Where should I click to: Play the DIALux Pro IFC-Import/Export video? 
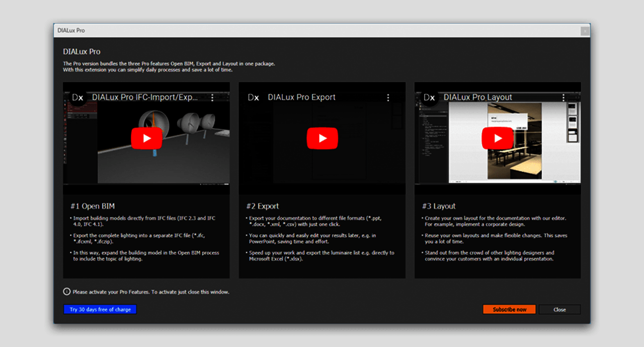coord(146,138)
